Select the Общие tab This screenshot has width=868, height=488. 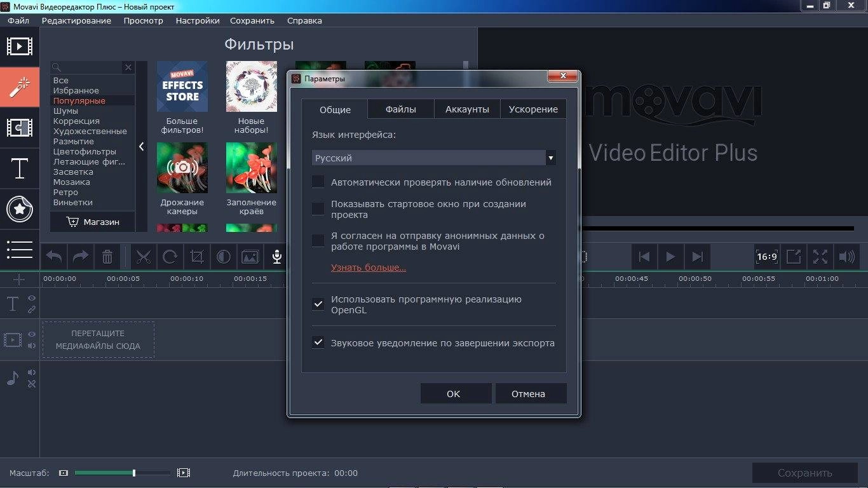(335, 109)
